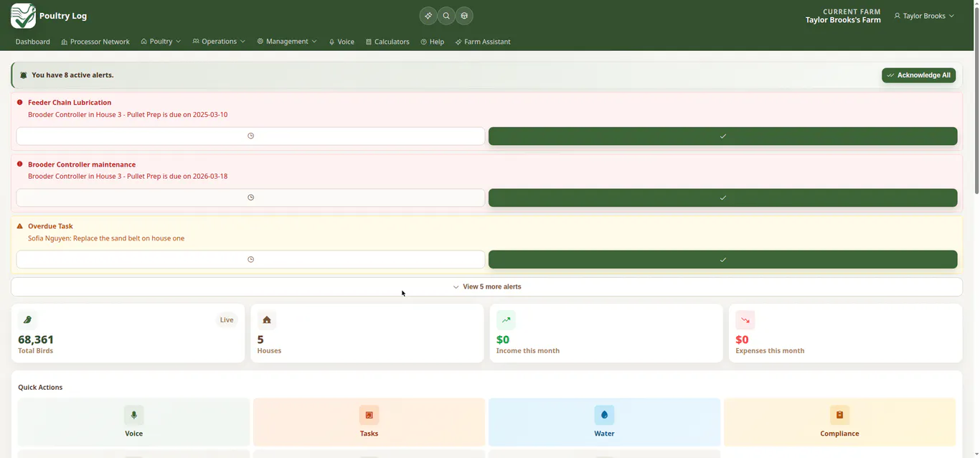Click the Live badge on Total Birds
This screenshot has width=980, height=458.
pyautogui.click(x=227, y=320)
